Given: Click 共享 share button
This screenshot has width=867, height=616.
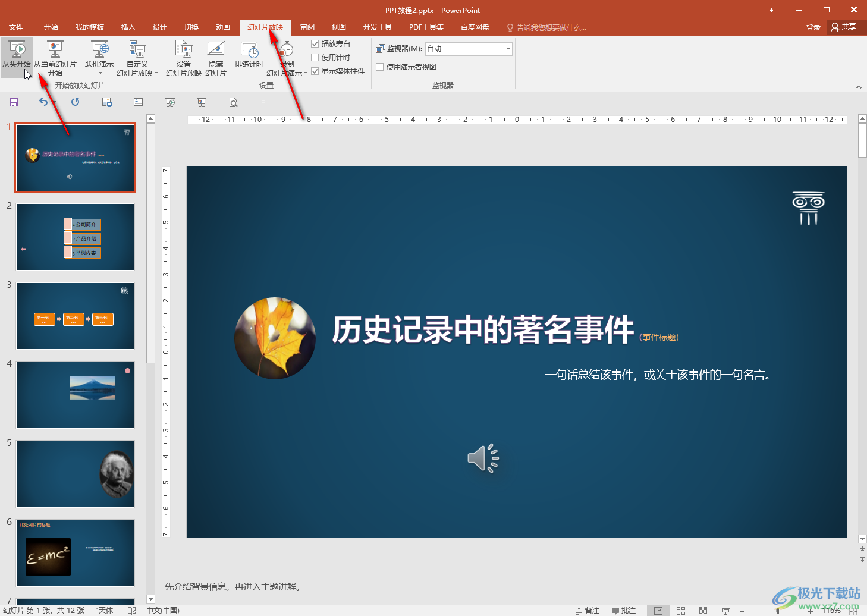Looking at the screenshot, I should coord(844,27).
